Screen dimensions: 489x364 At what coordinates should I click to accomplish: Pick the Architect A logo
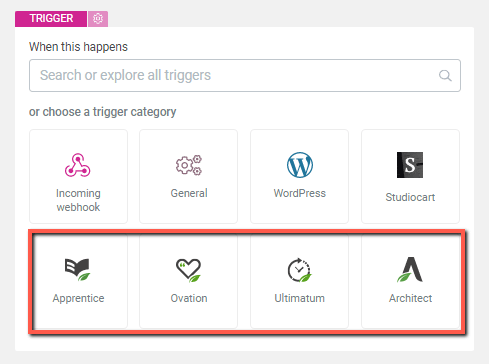[x=410, y=269]
